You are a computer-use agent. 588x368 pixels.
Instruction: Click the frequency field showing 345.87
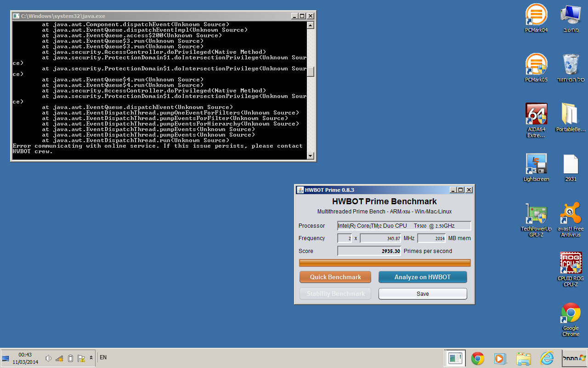[x=380, y=238]
